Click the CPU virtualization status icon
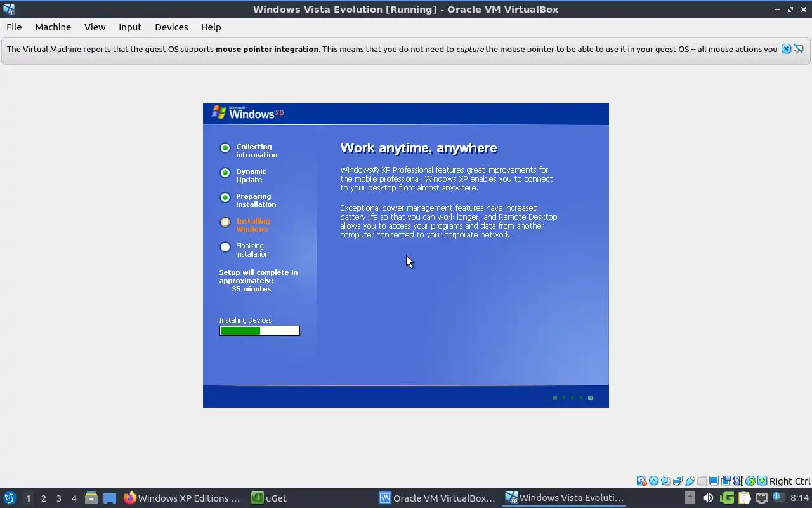 point(738,481)
